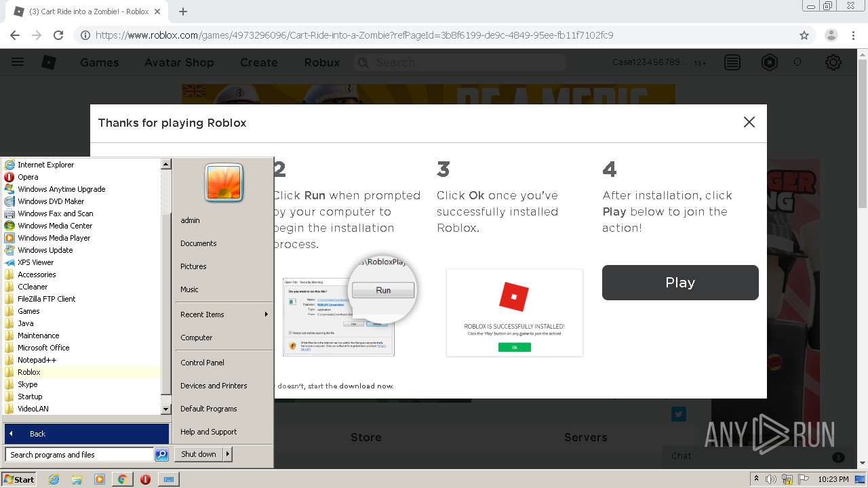The height and width of the screenshot is (488, 868).
Task: Click the Start button
Action: pos(19,479)
